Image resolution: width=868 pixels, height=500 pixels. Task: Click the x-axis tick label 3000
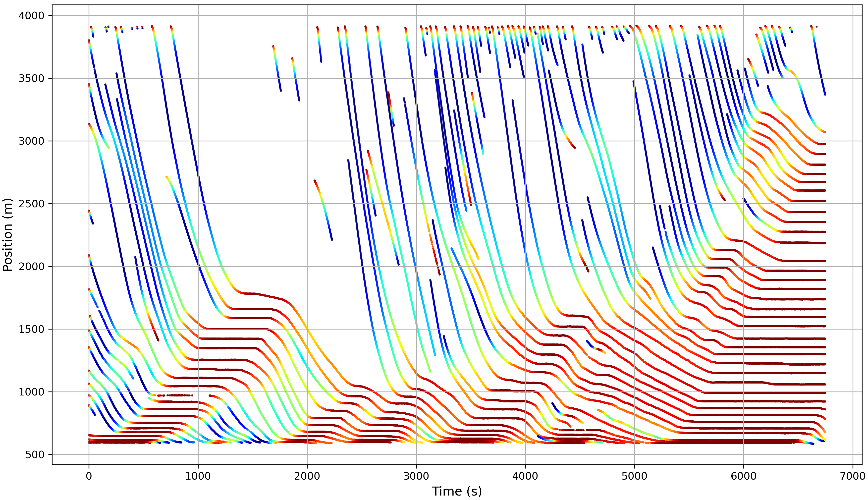pos(417,476)
